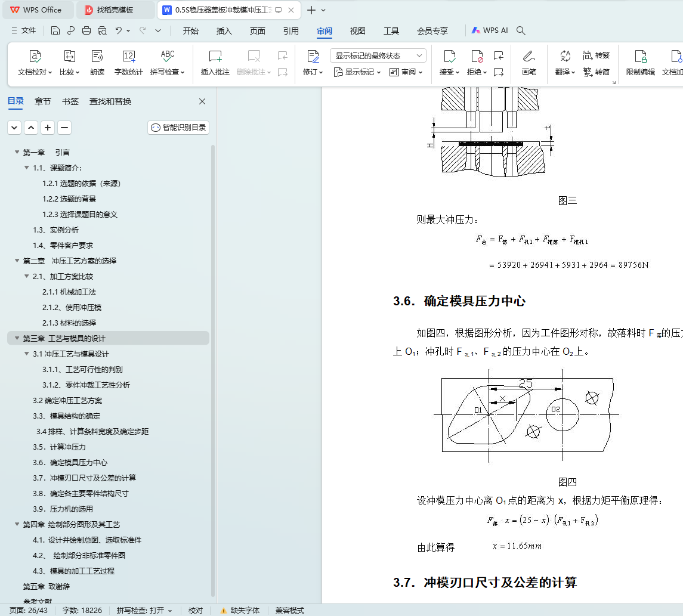Click the Print icon in quick toolbar
Viewport: 683px width, 616px height.
point(86,30)
